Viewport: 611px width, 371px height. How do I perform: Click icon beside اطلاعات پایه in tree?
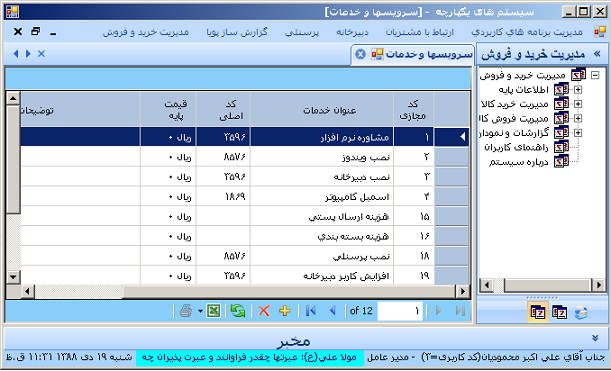562,90
